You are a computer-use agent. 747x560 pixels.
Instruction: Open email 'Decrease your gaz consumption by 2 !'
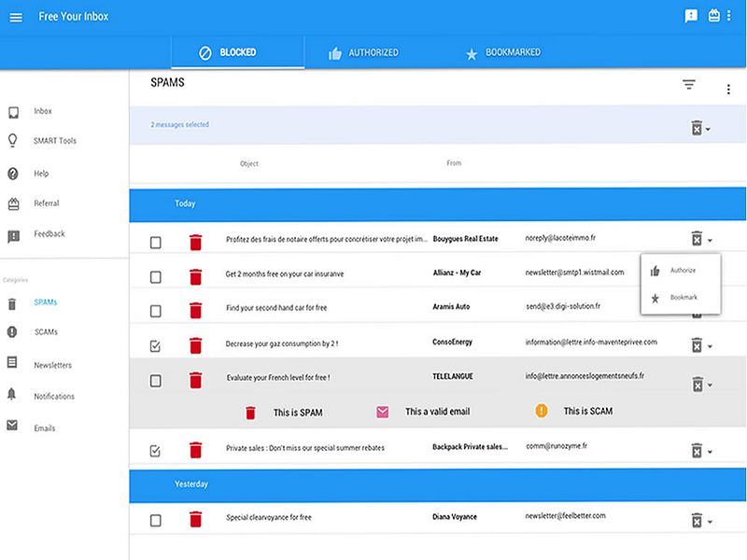pyautogui.click(x=282, y=343)
